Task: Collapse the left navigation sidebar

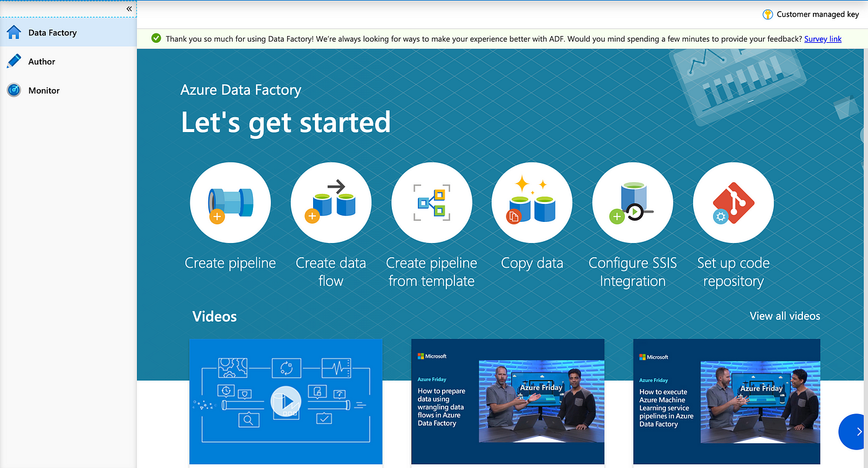Action: pos(130,9)
